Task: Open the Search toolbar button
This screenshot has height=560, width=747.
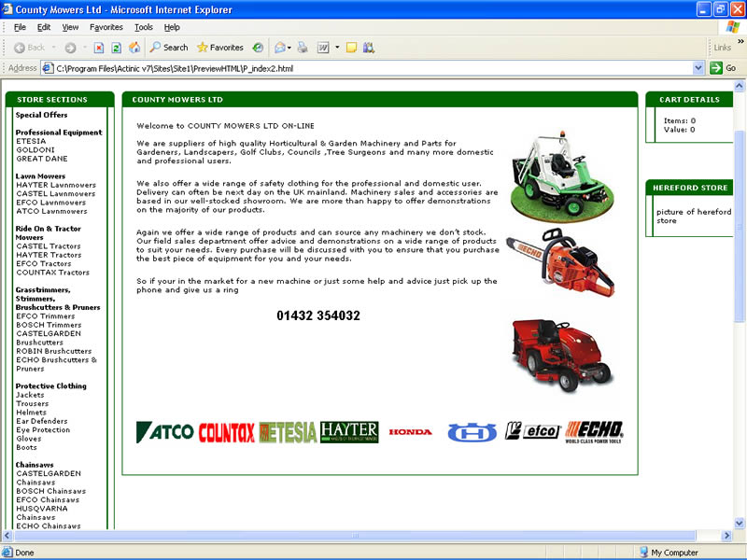Action: click(x=169, y=48)
